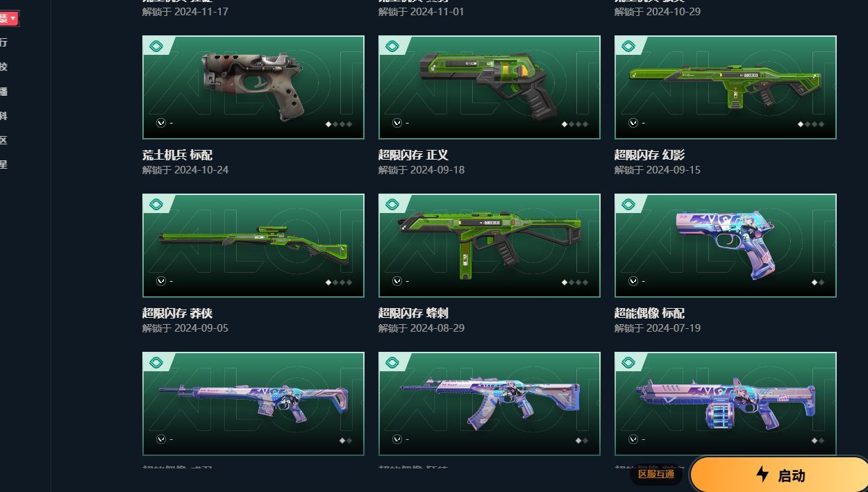
Task: Click the 区服互通 label
Action: tap(656, 474)
